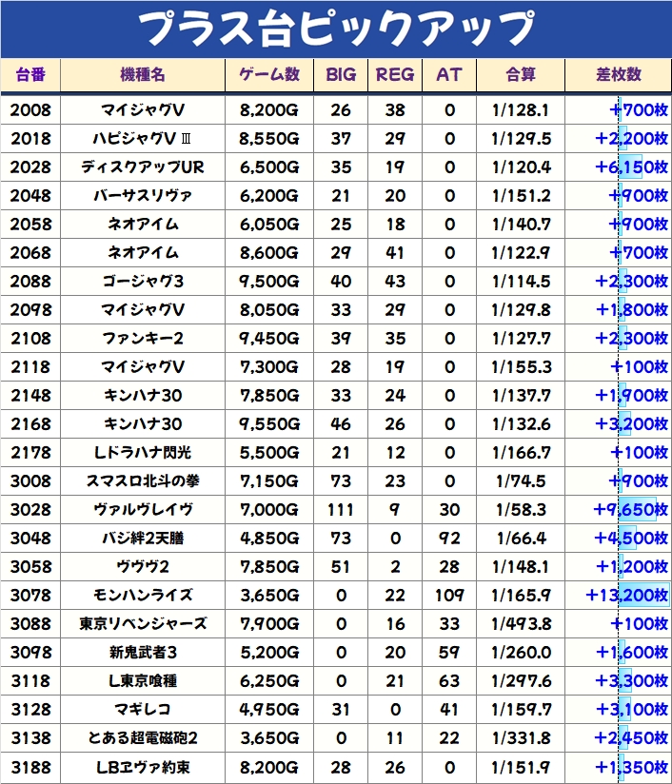Select the ゲーム数 column header
672x784 pixels.
[269, 74]
